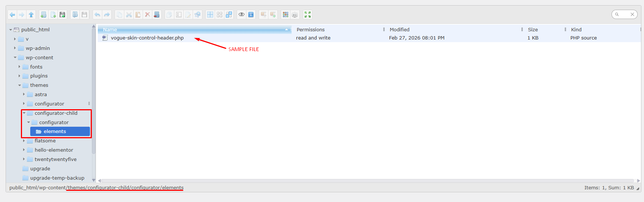Edit file using page-with-pencil icon

click(188, 15)
